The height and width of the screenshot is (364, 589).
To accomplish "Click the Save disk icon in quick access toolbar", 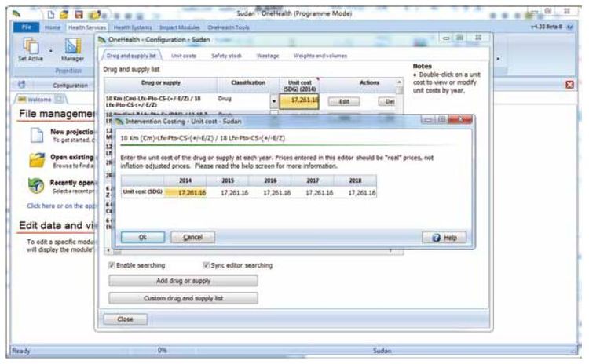I will (x=79, y=14).
